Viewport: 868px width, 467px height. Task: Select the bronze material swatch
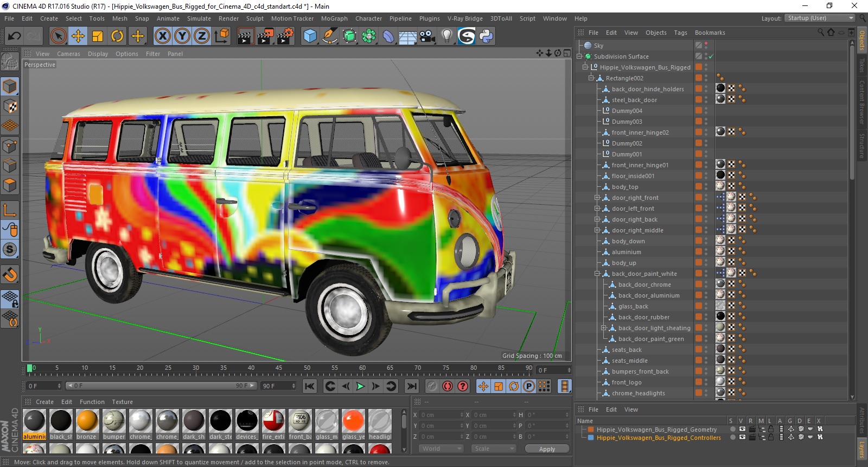(87, 425)
